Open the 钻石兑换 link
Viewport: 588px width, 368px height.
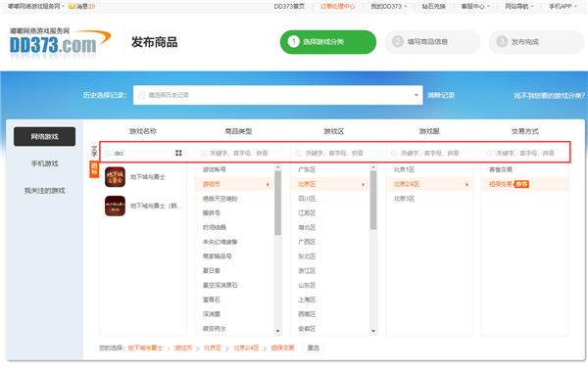[434, 7]
